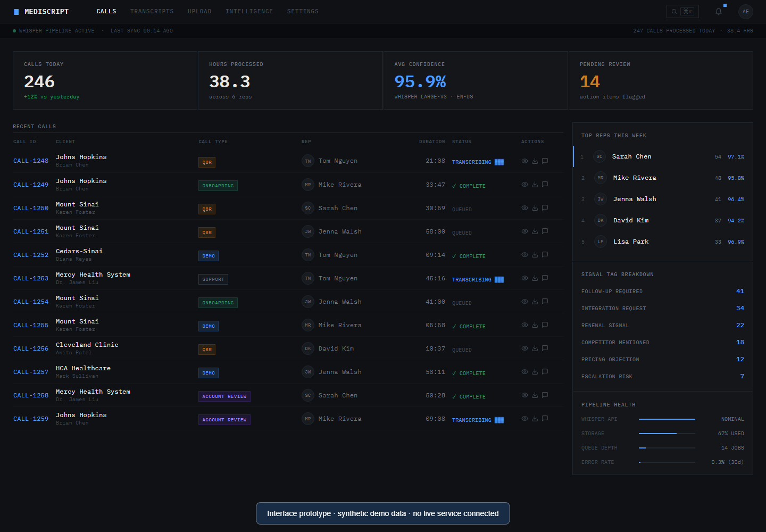This screenshot has width=766, height=532.
Task: Download the CALL-1252 recording
Action: (x=535, y=255)
